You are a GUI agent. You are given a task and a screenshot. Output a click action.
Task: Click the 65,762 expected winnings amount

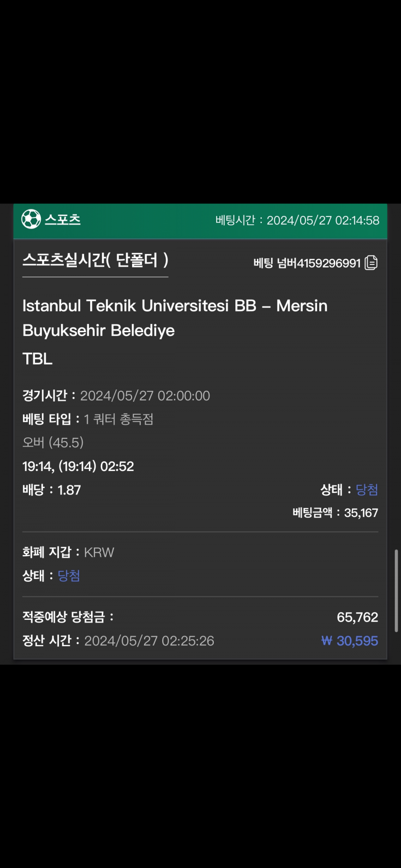pyautogui.click(x=357, y=617)
